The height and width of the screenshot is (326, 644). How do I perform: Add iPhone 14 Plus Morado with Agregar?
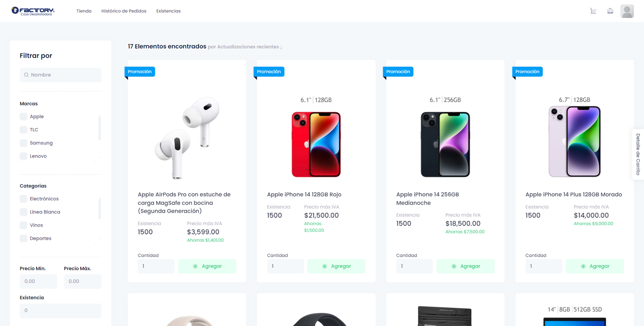coord(595,266)
